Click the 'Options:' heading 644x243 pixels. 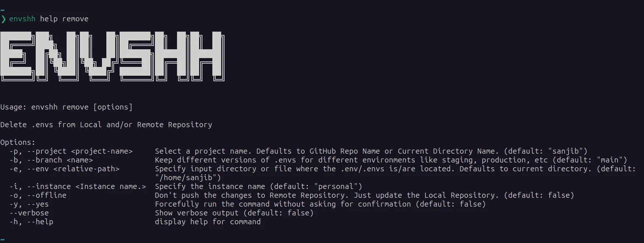pyautogui.click(x=18, y=142)
